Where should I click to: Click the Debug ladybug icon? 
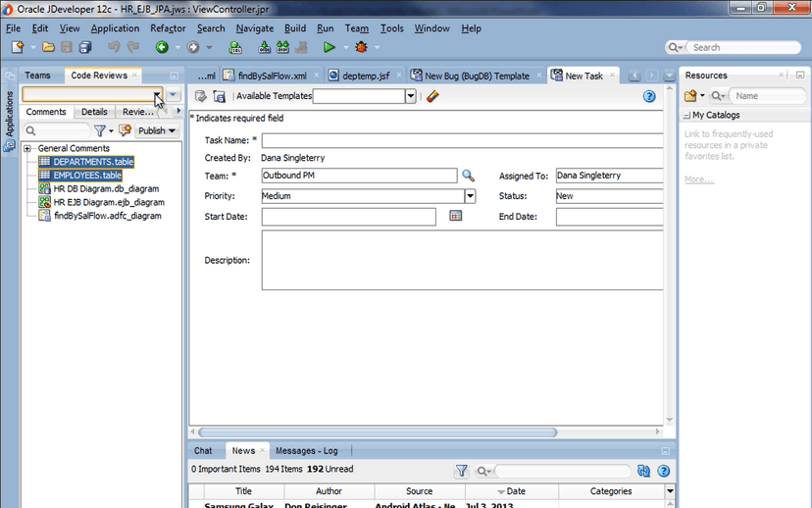pos(361,47)
